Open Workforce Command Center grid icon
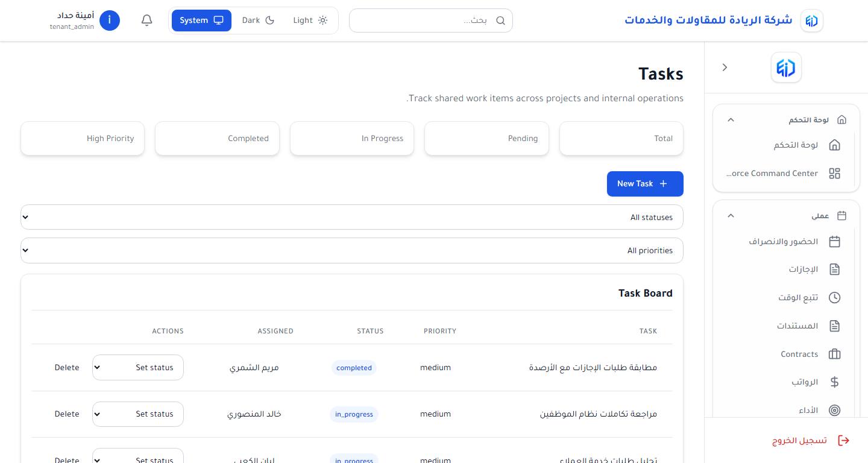This screenshot has width=868, height=463. coord(834,174)
